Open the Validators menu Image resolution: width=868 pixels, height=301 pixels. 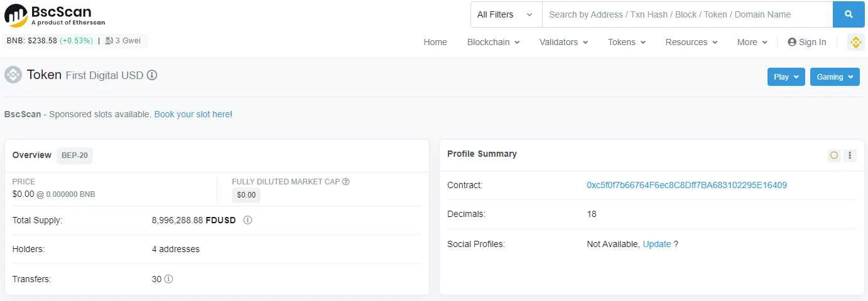563,42
